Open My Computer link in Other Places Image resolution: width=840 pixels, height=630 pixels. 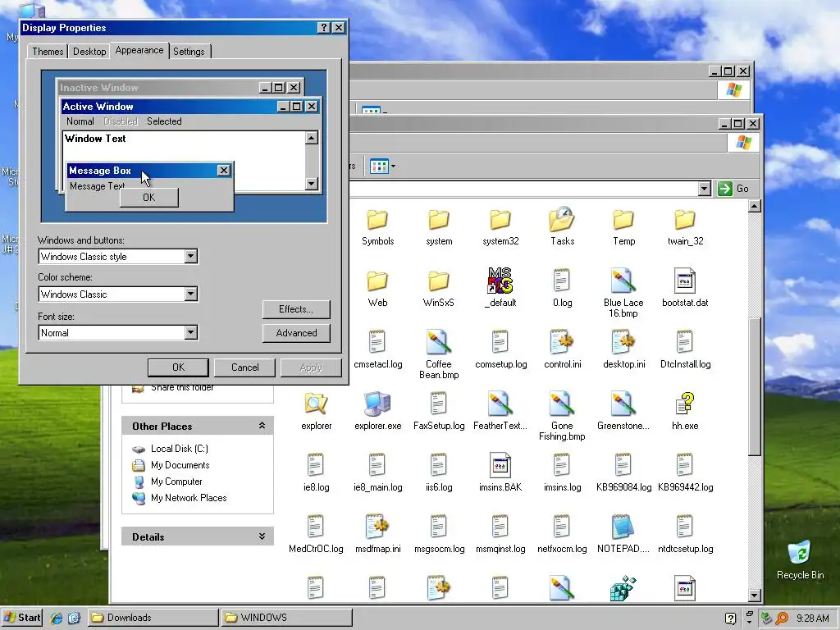(x=176, y=482)
